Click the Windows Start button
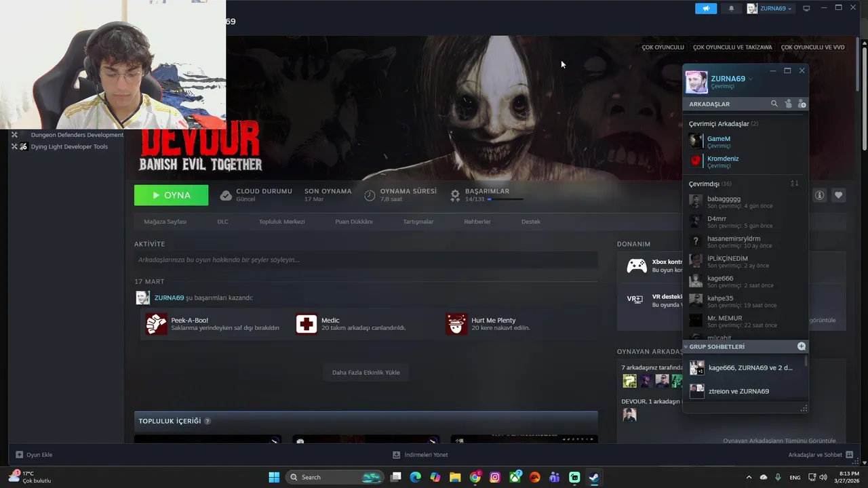Screen dimensions: 868x488 pyautogui.click(x=274, y=477)
